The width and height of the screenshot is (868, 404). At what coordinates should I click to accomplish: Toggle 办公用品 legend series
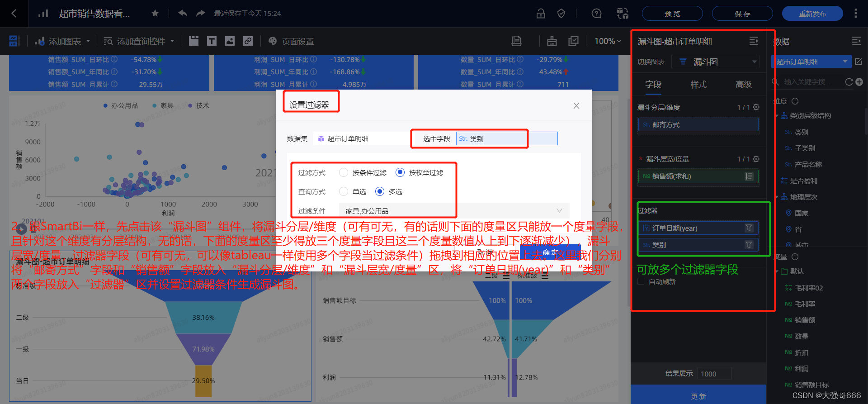[121, 105]
